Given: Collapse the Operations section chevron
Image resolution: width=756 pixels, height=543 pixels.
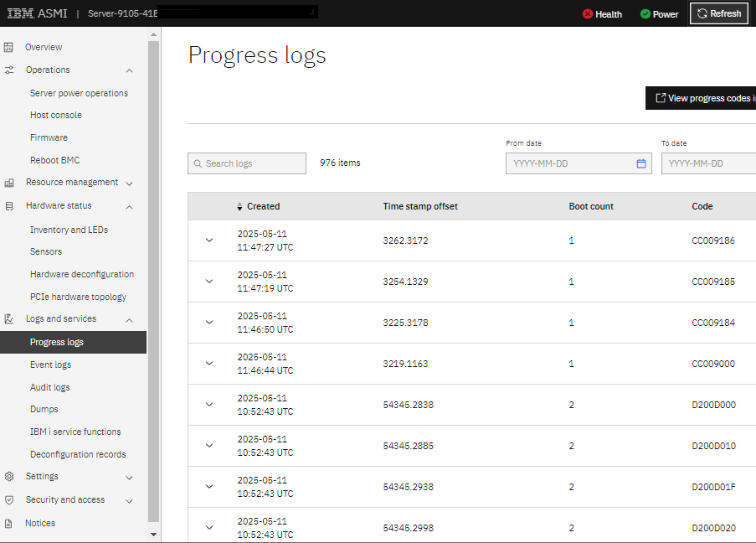Looking at the screenshot, I should 129,70.
